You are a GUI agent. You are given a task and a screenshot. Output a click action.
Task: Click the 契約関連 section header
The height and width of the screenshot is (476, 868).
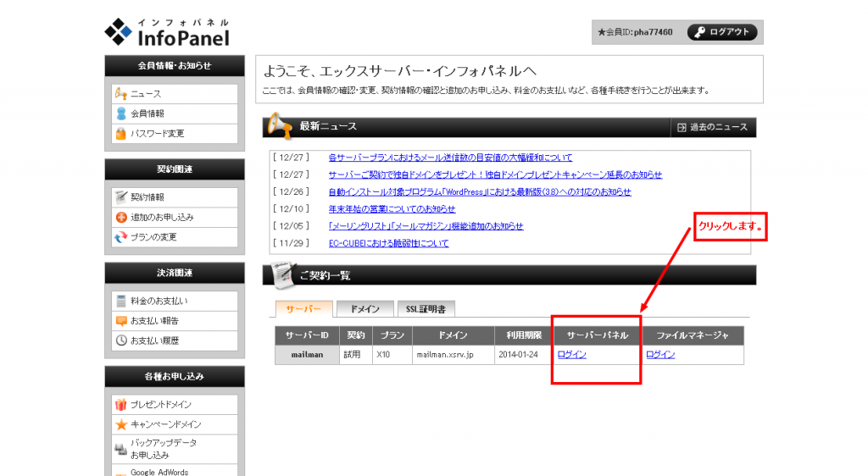175,169
